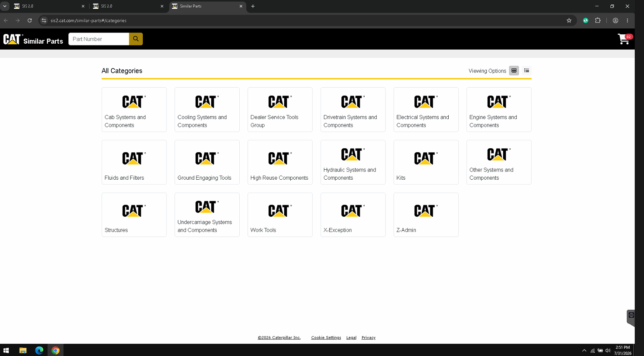Open the High Reuse Components category
The height and width of the screenshot is (356, 644).
[x=280, y=162]
